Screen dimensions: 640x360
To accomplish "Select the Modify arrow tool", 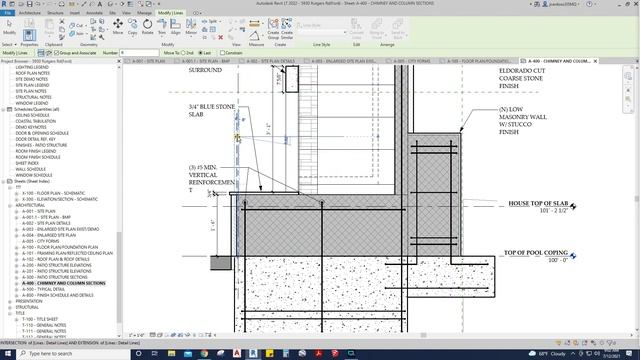I will pos(9,27).
